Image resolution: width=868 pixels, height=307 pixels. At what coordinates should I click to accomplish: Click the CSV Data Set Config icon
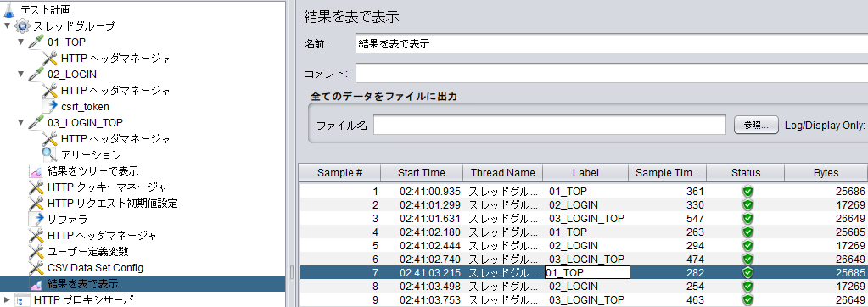[x=36, y=268]
